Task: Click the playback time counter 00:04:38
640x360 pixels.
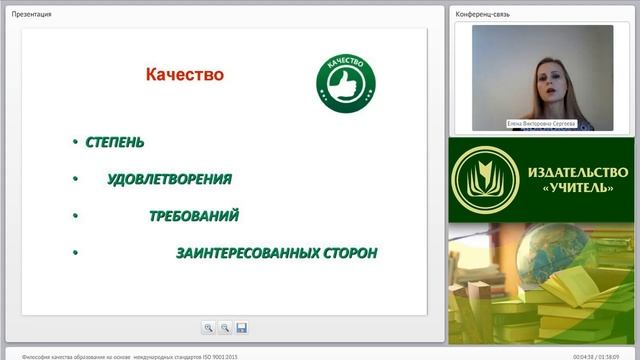Action: (583, 357)
